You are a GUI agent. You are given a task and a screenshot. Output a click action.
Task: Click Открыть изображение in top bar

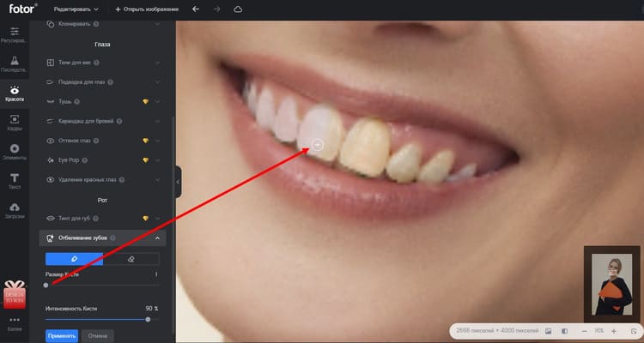(x=149, y=9)
